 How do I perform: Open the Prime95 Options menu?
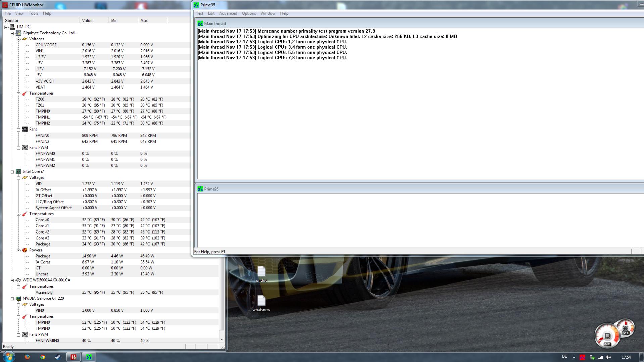(249, 13)
